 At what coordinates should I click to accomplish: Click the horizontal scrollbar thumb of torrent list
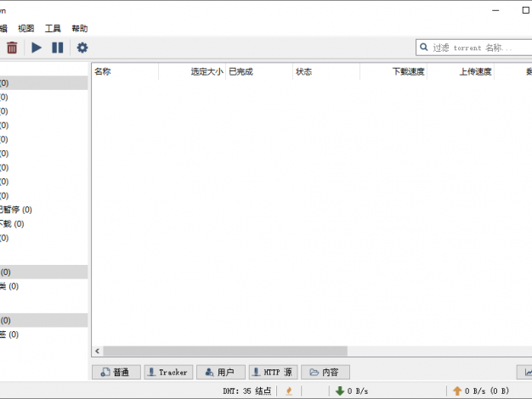pos(225,351)
